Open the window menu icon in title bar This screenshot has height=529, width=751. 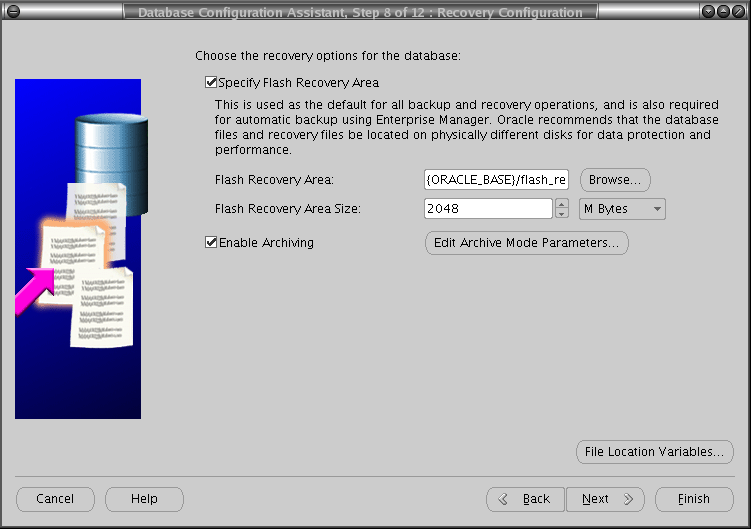point(11,12)
